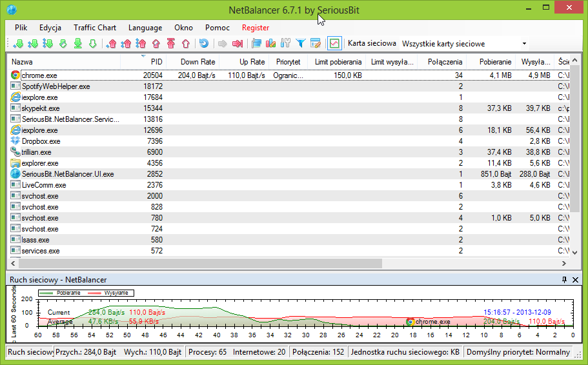Viewport: 588px width, 365px height.
Task: Close the Ruch sieciowy chart panel
Action: coord(575,280)
